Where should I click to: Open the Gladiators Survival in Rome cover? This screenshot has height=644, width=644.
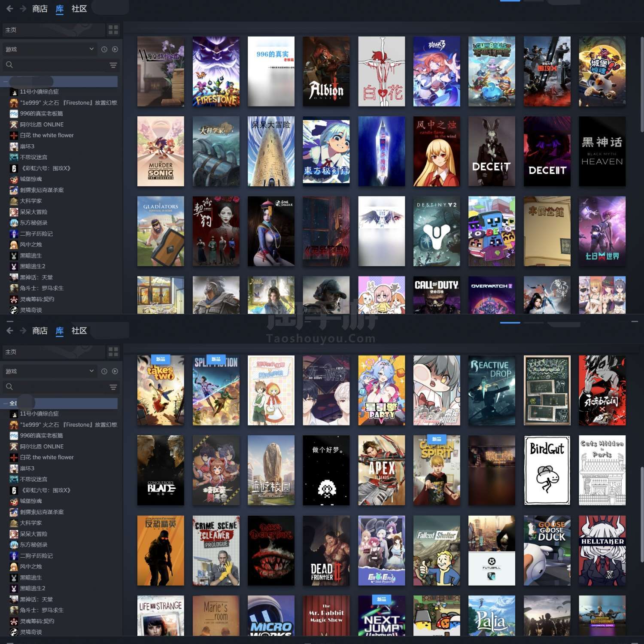[x=161, y=231]
